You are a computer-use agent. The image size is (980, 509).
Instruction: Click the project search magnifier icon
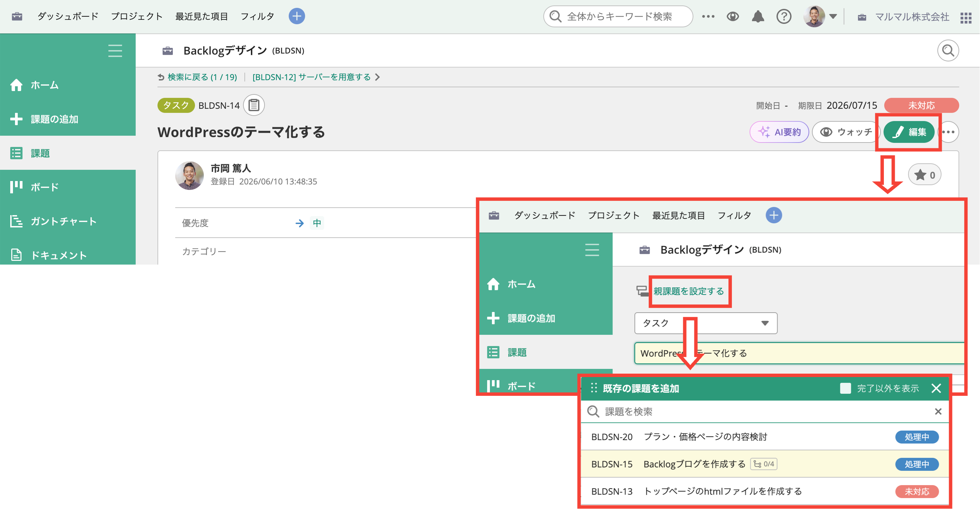tap(948, 50)
